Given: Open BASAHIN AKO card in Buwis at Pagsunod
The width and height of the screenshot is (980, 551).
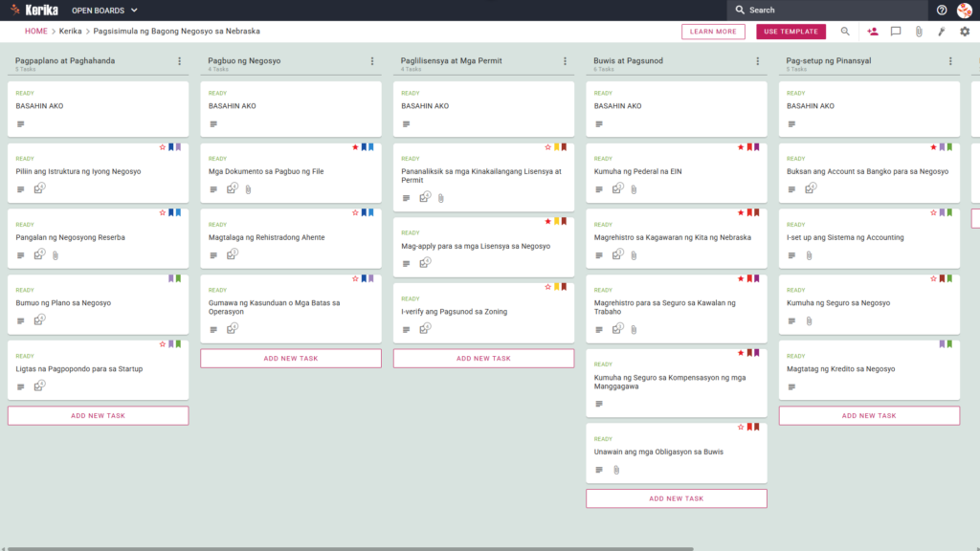Looking at the screenshot, I should coord(677,109).
